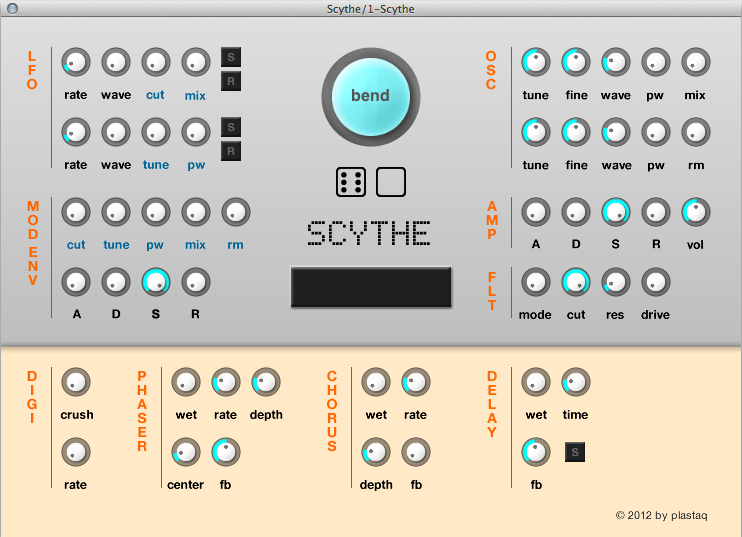Toggle the R button in the second LFO row
The height and width of the screenshot is (537, 742).
point(231,151)
